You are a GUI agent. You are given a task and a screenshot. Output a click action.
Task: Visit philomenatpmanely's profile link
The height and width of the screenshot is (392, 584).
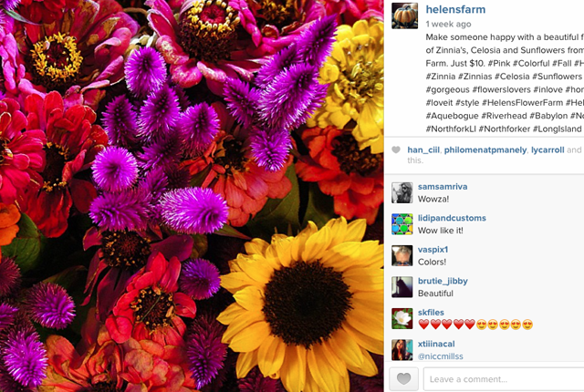pyautogui.click(x=485, y=150)
